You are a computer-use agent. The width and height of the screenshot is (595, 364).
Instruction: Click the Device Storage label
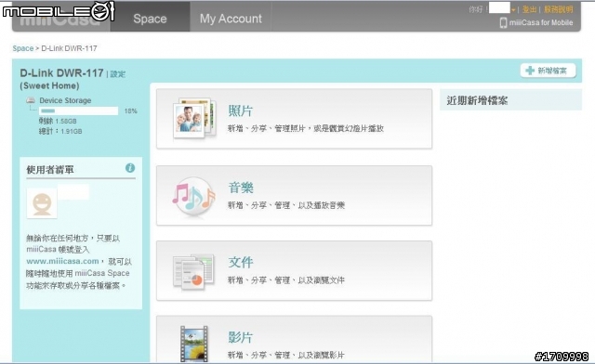tap(65, 100)
